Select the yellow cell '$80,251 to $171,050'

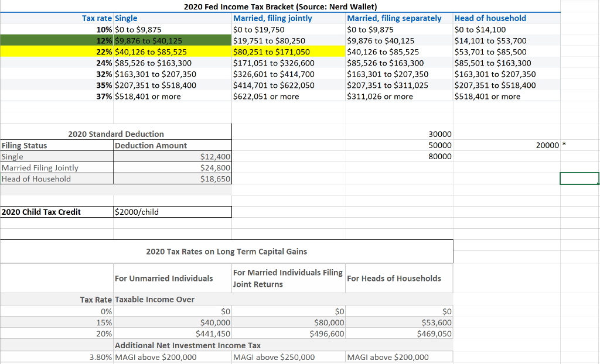pos(288,51)
